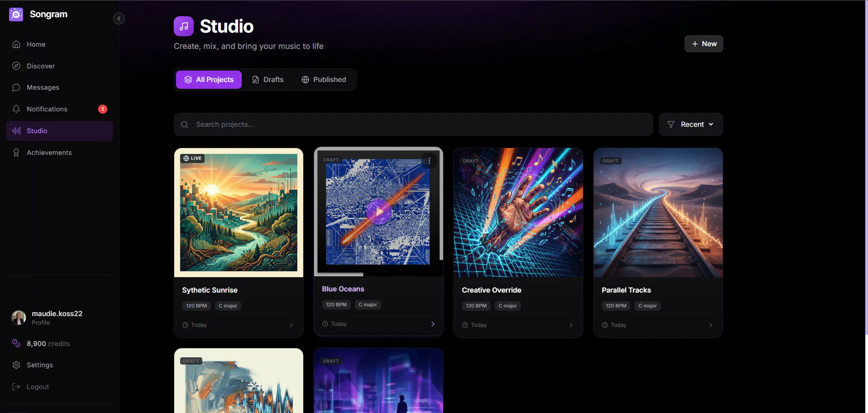Click the magnifier icon in the search bar
Image resolution: width=868 pixels, height=413 pixels.
(x=185, y=125)
